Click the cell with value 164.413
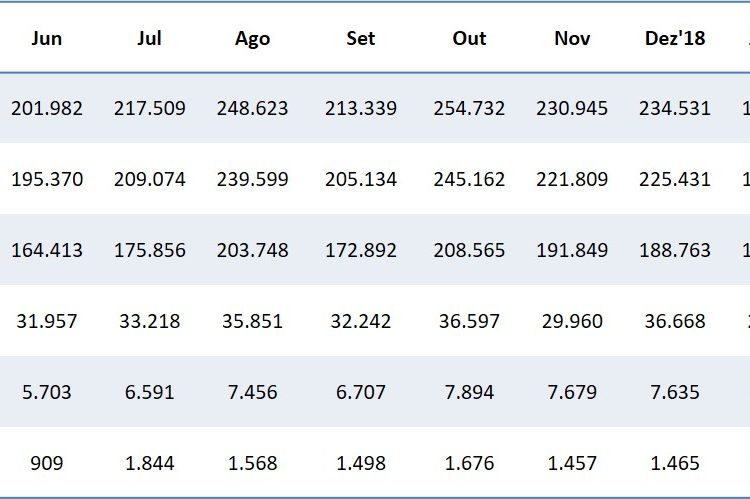Viewport: 750px width, 499px height. tap(47, 250)
